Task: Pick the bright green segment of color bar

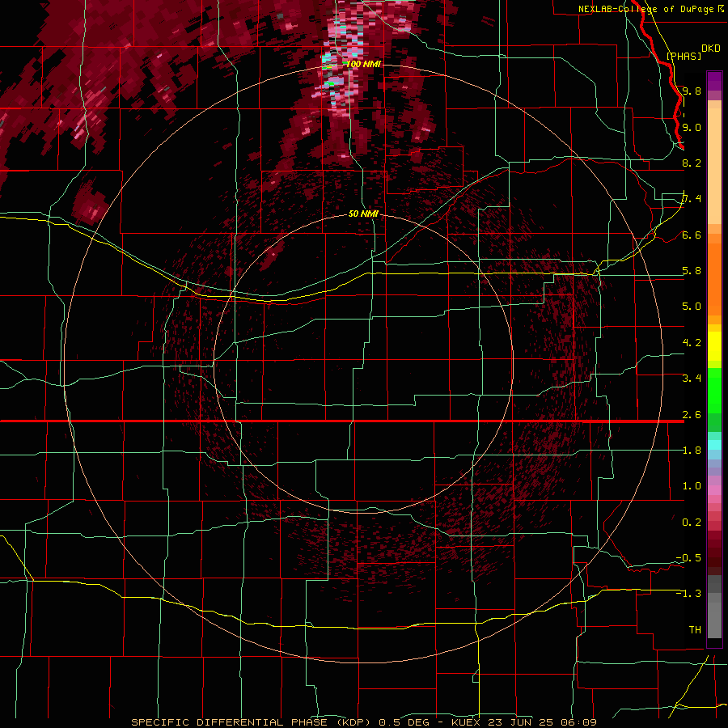Action: [x=714, y=391]
